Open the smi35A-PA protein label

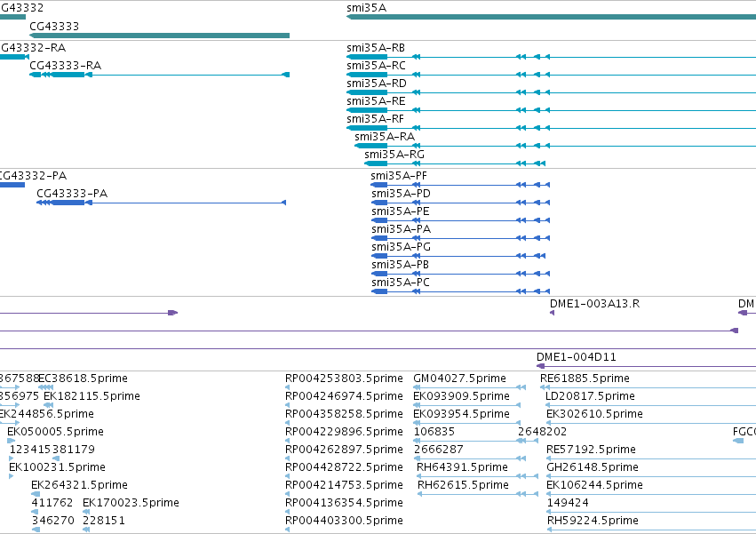pos(402,229)
